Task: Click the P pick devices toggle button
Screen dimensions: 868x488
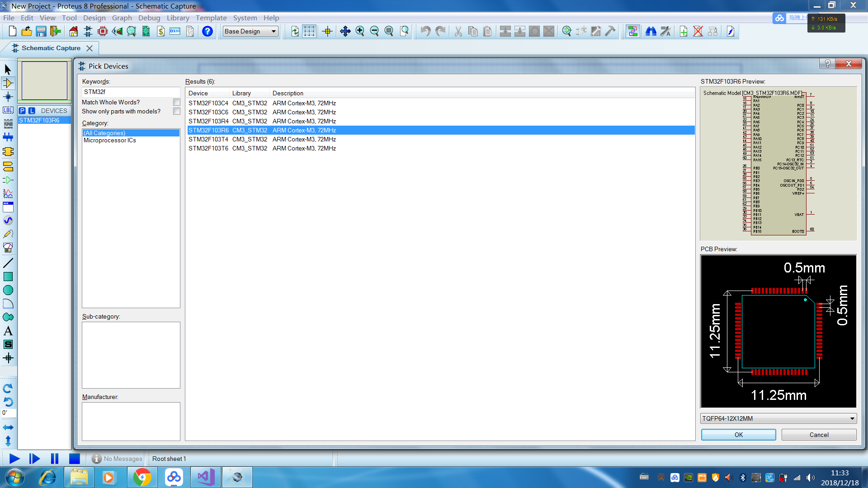Action: (x=23, y=111)
